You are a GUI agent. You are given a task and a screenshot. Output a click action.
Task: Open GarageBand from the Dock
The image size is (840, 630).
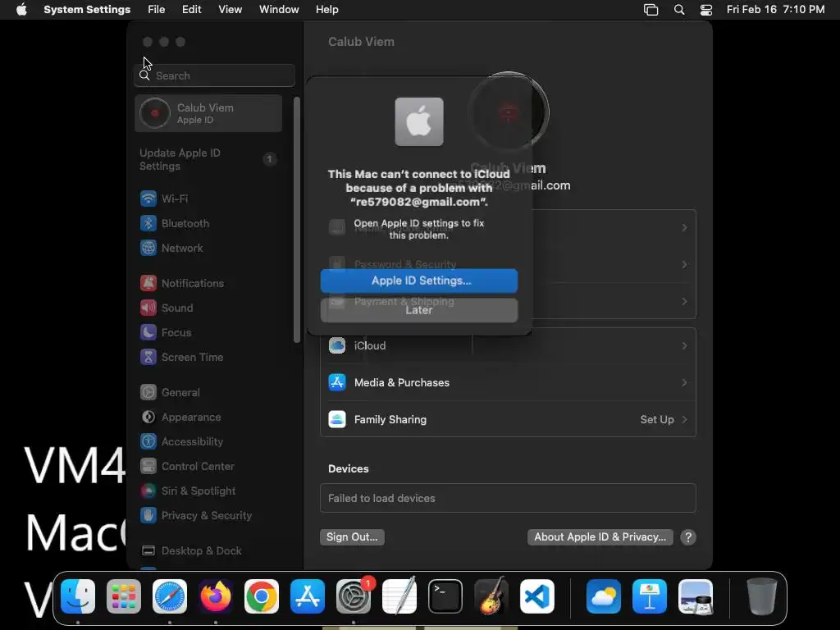pyautogui.click(x=491, y=596)
